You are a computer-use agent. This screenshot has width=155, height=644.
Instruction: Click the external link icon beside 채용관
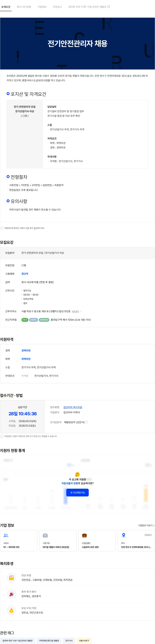tap(109, 7)
